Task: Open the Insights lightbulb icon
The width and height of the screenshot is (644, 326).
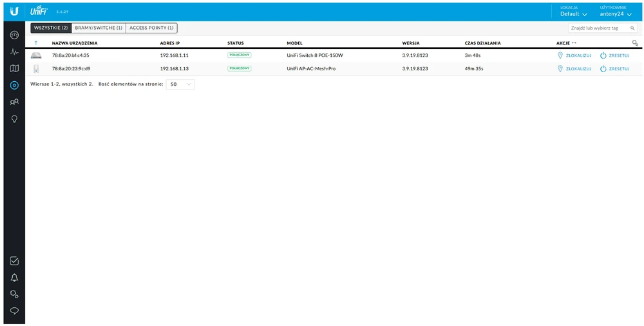Action: tap(14, 119)
